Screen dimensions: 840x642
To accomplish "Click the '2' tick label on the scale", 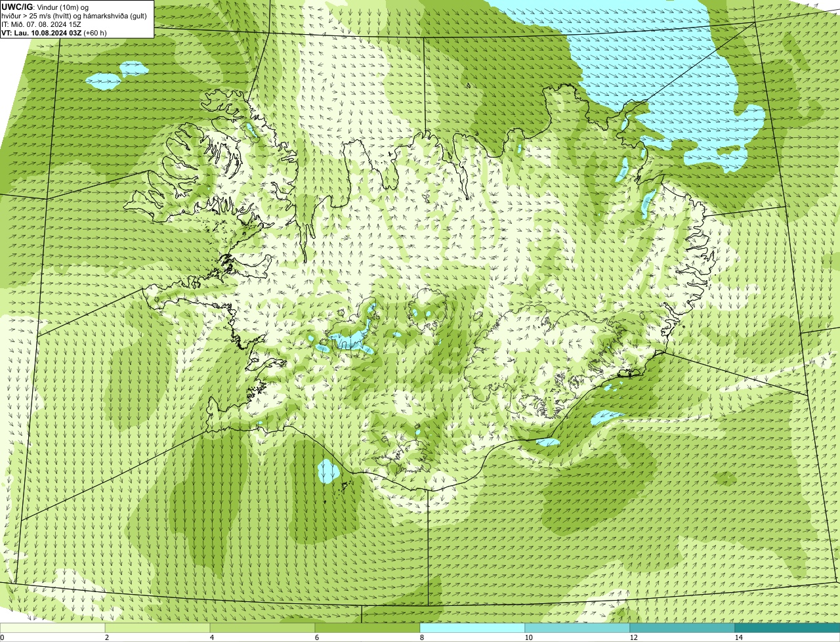I will click(107, 637).
